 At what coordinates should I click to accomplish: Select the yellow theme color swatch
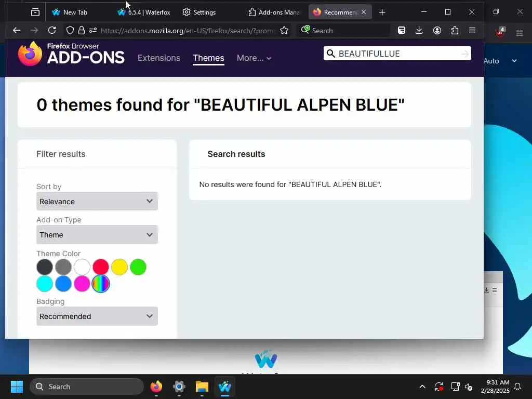[119, 267]
